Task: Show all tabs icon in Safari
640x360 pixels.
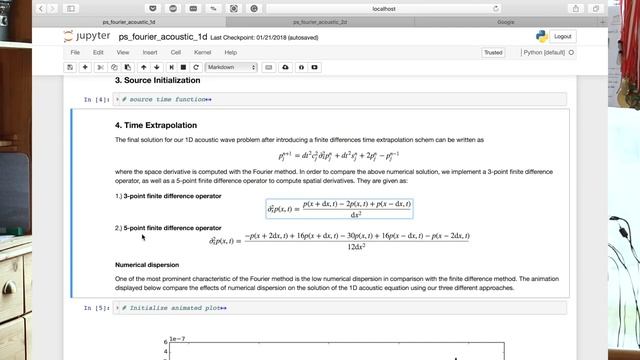Action: tap(596, 9)
